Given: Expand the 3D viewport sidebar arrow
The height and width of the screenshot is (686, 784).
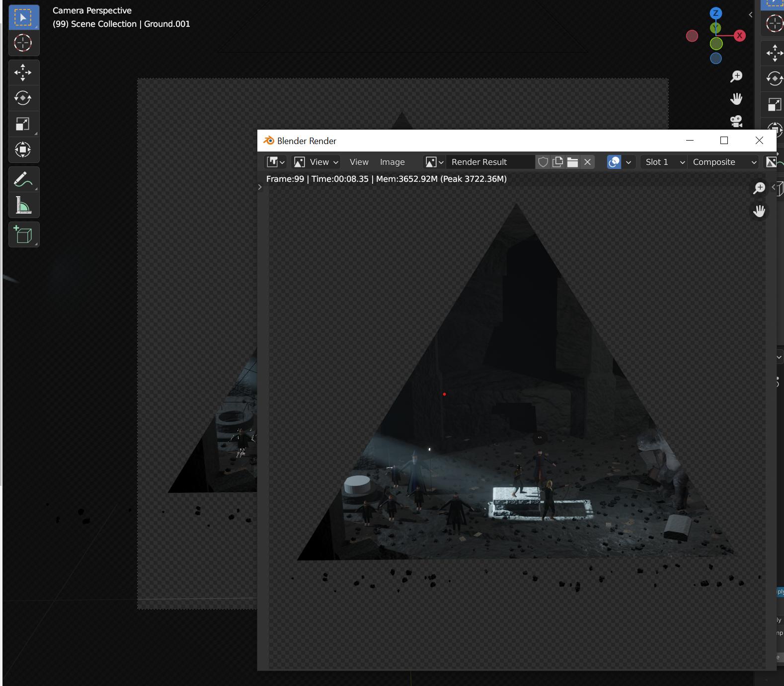Looking at the screenshot, I should coord(751,15).
